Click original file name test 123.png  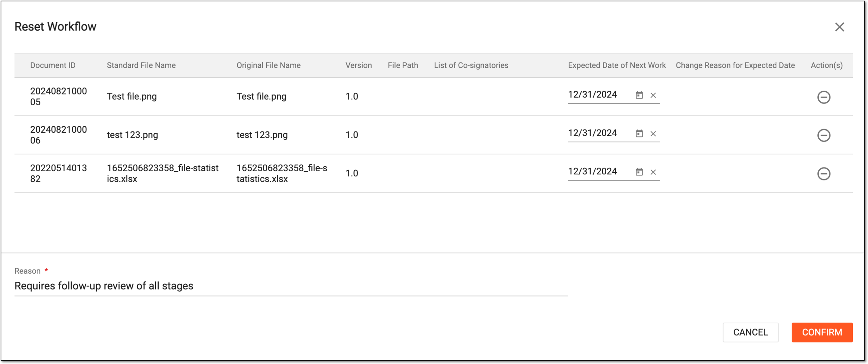click(262, 135)
